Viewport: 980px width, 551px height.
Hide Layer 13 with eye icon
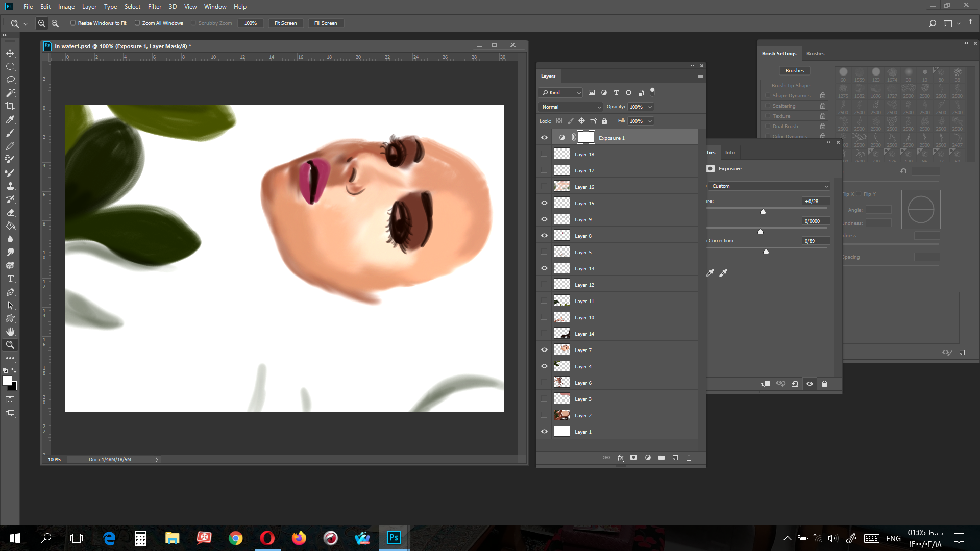(544, 268)
